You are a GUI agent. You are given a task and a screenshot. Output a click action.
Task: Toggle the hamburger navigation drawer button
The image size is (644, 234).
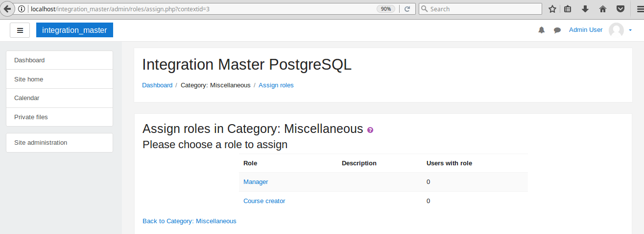tap(20, 30)
